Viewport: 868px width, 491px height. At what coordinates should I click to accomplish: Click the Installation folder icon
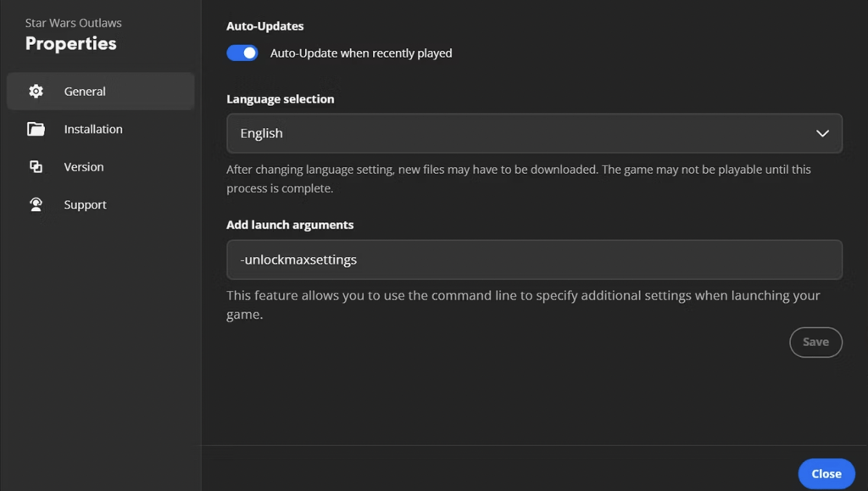coord(36,129)
